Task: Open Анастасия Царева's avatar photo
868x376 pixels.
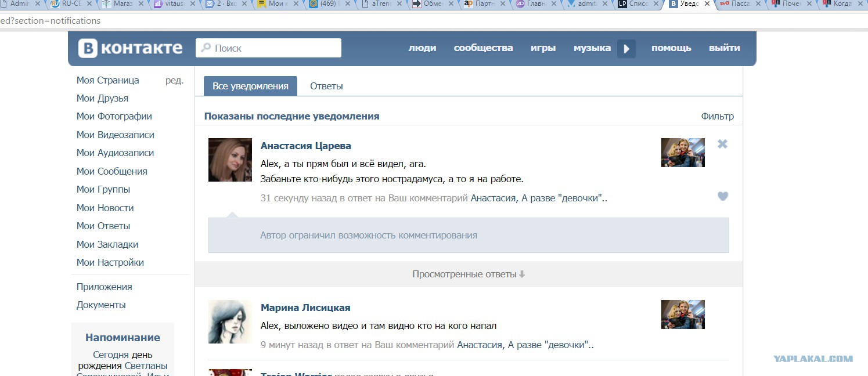Action: (230, 160)
